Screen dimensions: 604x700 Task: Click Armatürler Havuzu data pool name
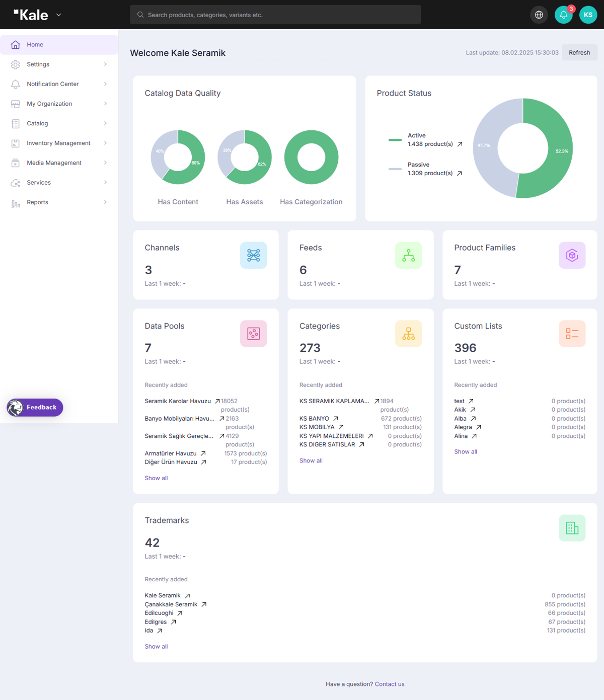pos(171,453)
